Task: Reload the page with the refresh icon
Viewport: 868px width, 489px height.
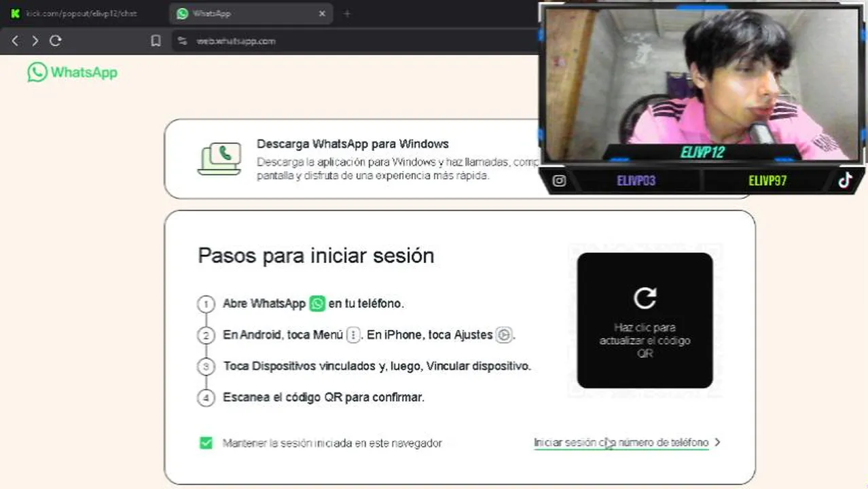Action: click(56, 41)
